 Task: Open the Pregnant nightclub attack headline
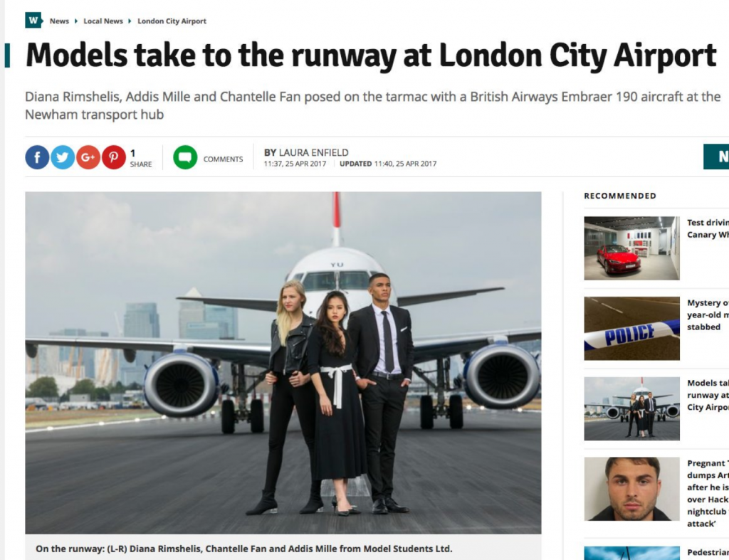coord(708,493)
